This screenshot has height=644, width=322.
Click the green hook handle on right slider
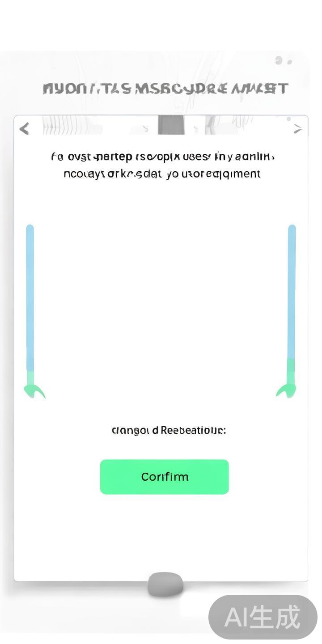pyautogui.click(x=286, y=391)
